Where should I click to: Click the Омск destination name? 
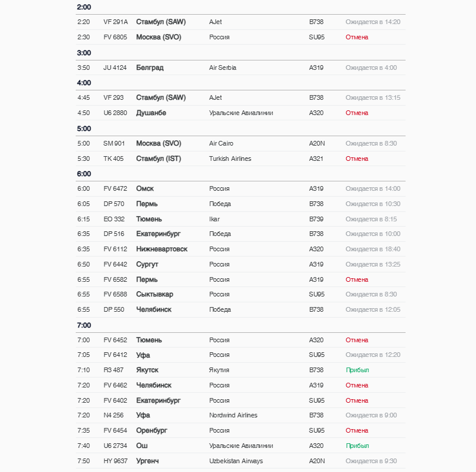145,188
